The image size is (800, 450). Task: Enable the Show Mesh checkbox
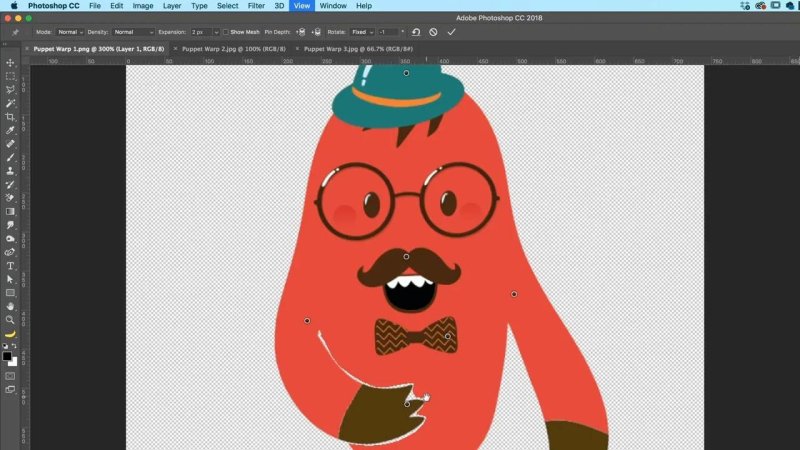coord(226,32)
